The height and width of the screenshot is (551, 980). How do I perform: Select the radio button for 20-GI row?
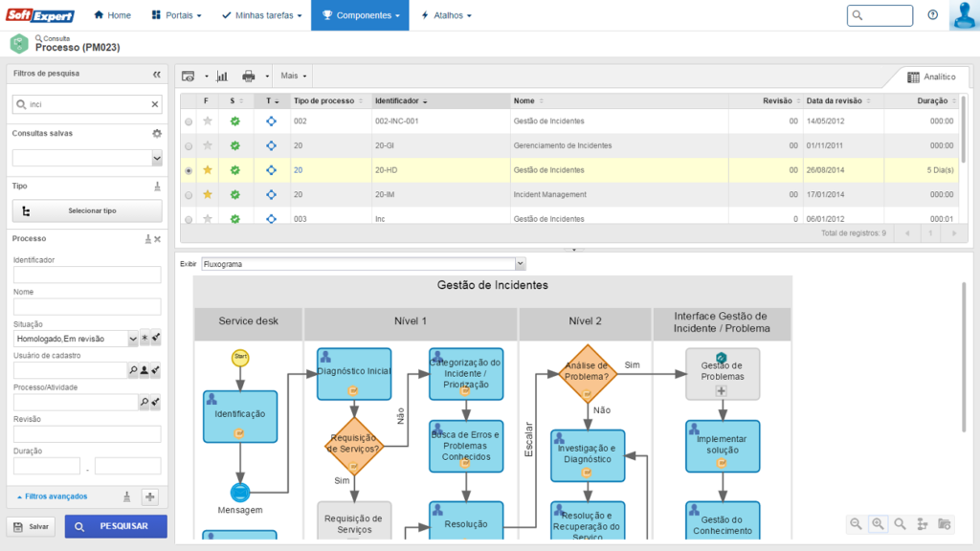(x=188, y=146)
